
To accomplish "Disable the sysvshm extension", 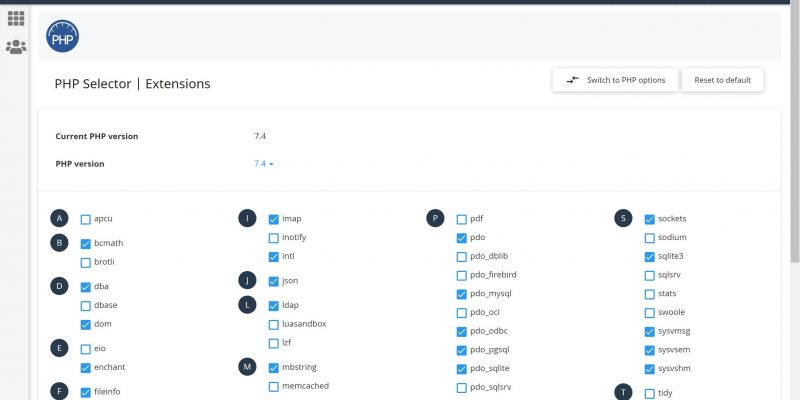I will coord(649,369).
